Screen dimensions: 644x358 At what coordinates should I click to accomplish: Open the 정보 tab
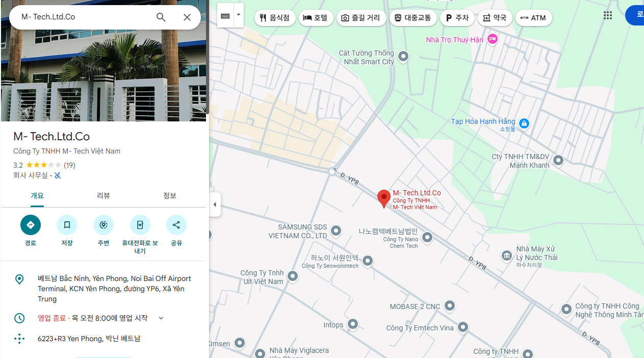170,196
